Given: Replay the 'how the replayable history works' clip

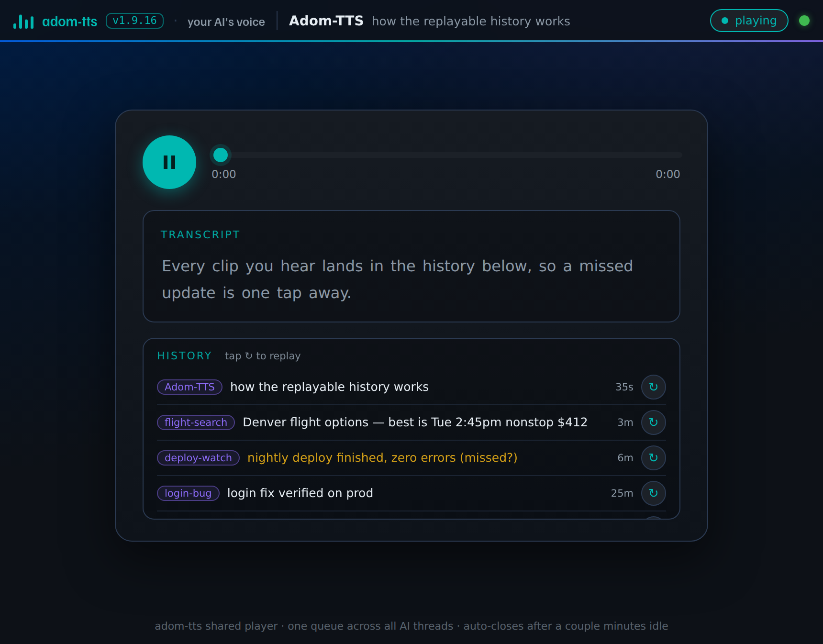Looking at the screenshot, I should (653, 387).
